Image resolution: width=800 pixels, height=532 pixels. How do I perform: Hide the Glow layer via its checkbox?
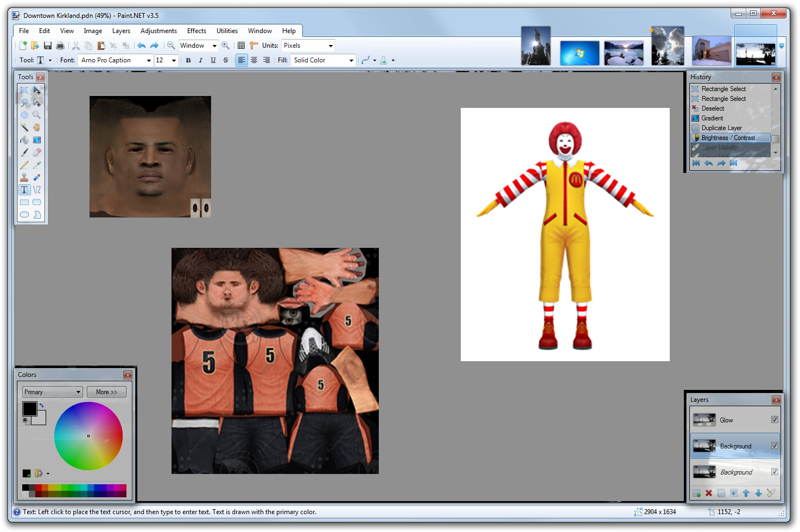(x=774, y=420)
